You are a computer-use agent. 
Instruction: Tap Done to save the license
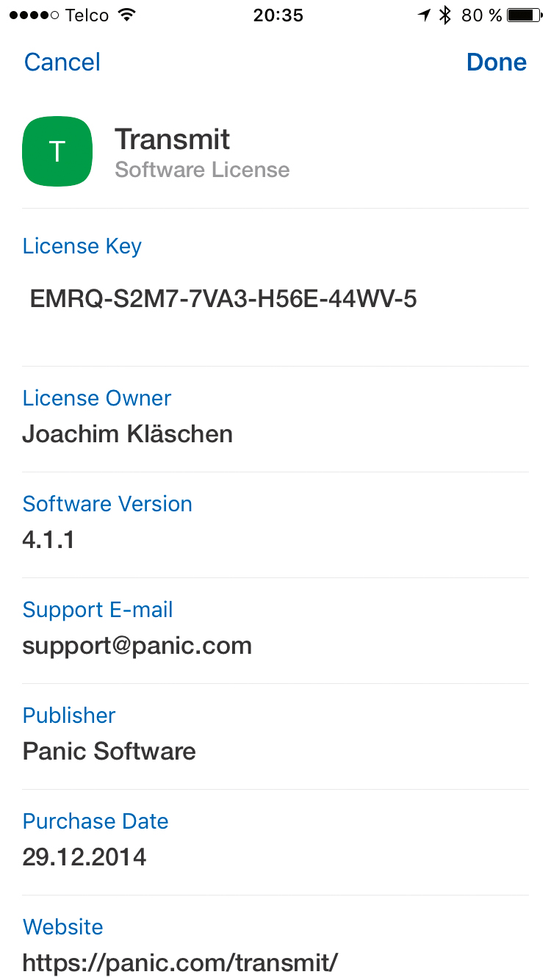(497, 62)
